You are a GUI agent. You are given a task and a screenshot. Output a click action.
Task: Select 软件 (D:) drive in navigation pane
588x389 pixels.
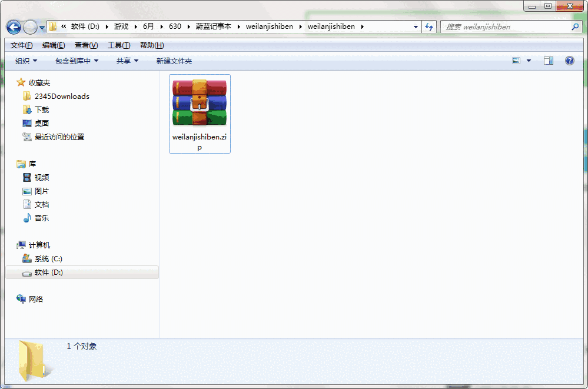pos(82,272)
